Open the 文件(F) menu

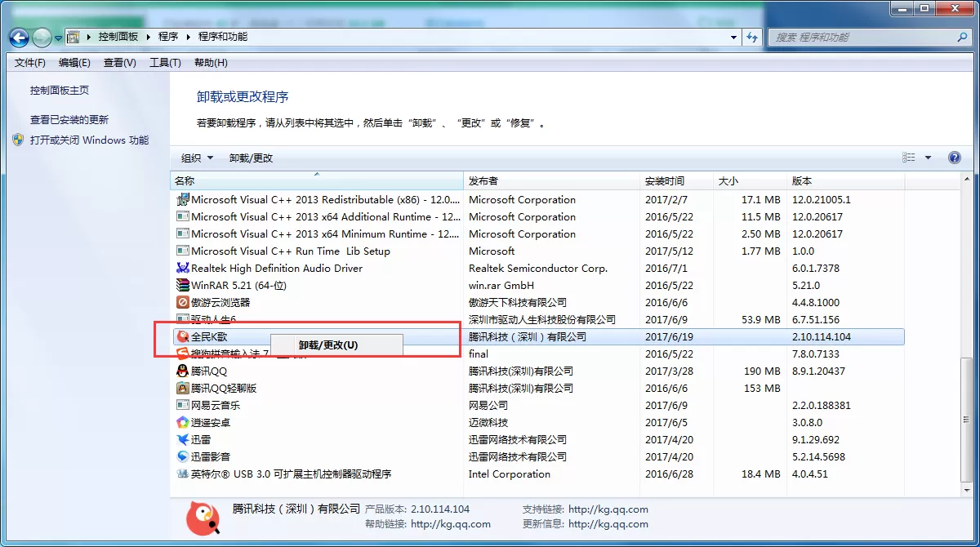[x=30, y=63]
